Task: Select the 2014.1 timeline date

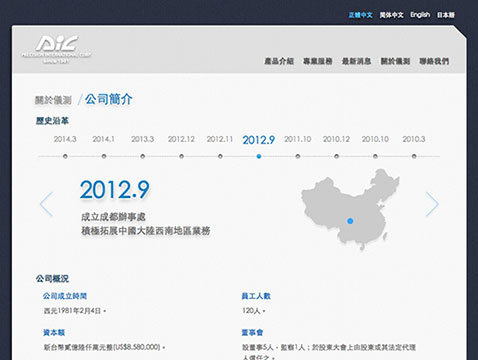Action: pyautogui.click(x=104, y=139)
